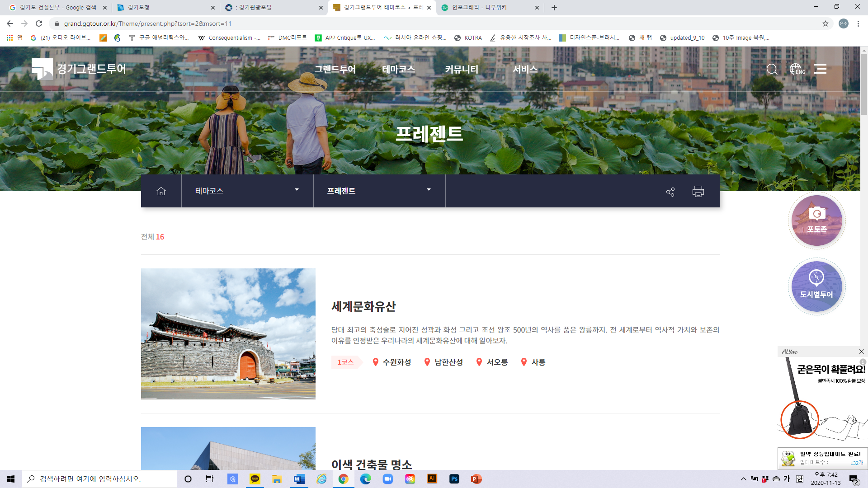Viewport: 868px width, 488px height.
Task: Open the Hwaseong fortress gate thumbnail
Action: point(228,333)
